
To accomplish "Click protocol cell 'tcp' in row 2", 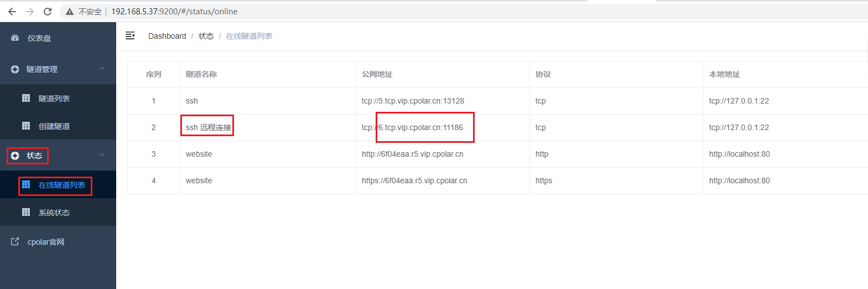I will click(540, 127).
